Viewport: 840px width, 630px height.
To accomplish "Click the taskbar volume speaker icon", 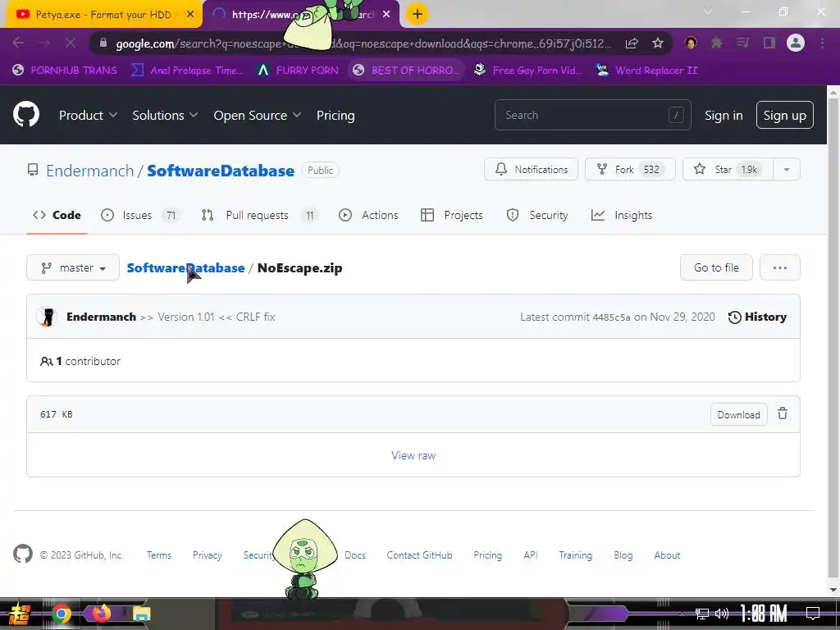I will [722, 614].
